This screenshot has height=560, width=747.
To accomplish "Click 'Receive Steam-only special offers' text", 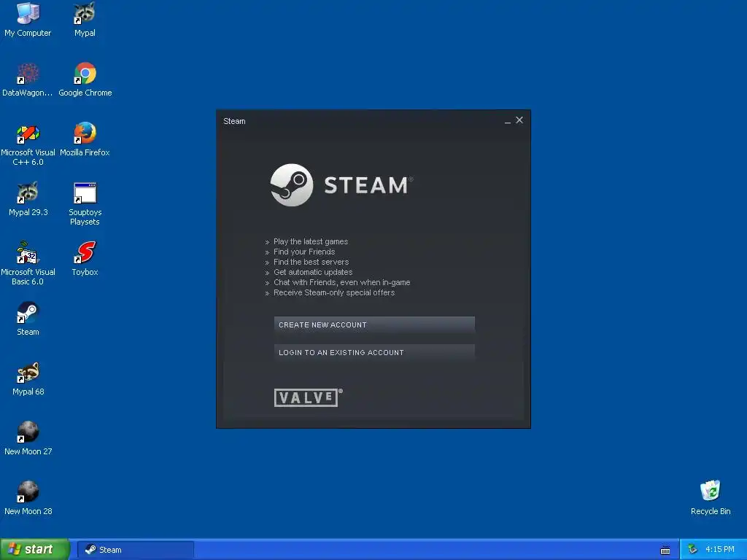I will click(334, 293).
